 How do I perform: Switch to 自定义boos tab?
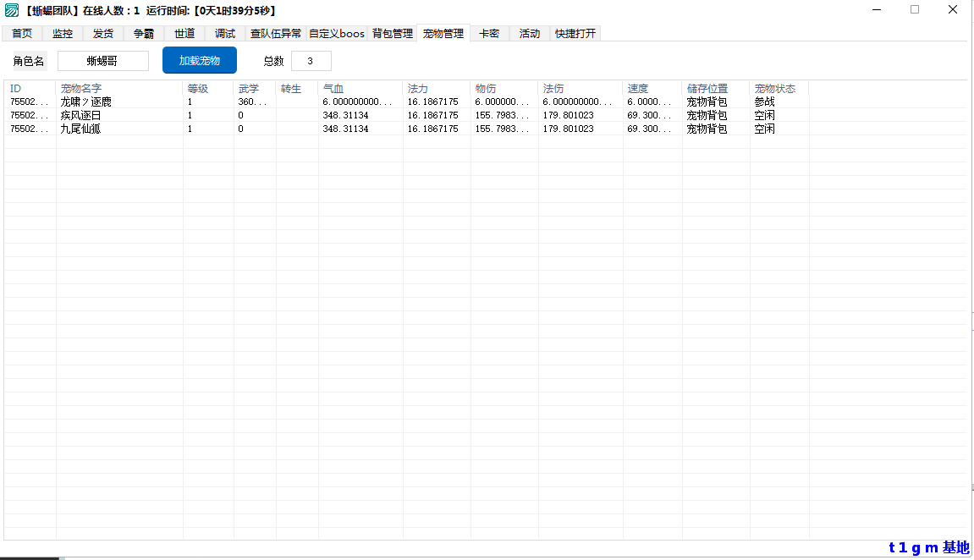337,34
